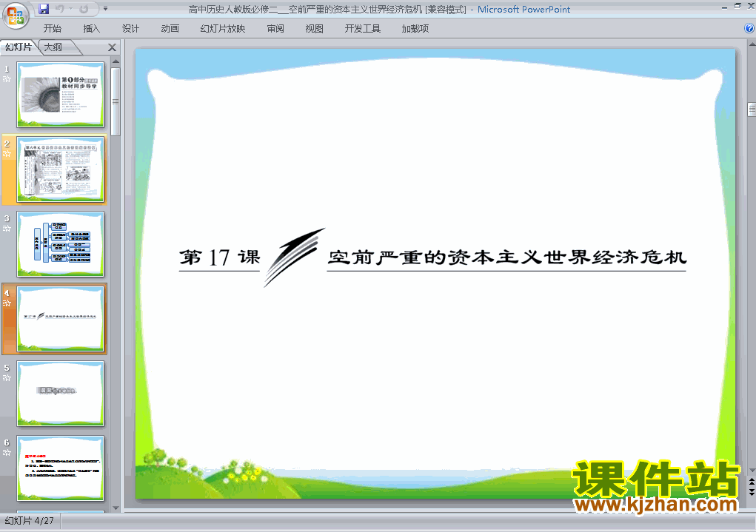The height and width of the screenshot is (532, 756).
Task: Redo the last action
Action: (84, 9)
